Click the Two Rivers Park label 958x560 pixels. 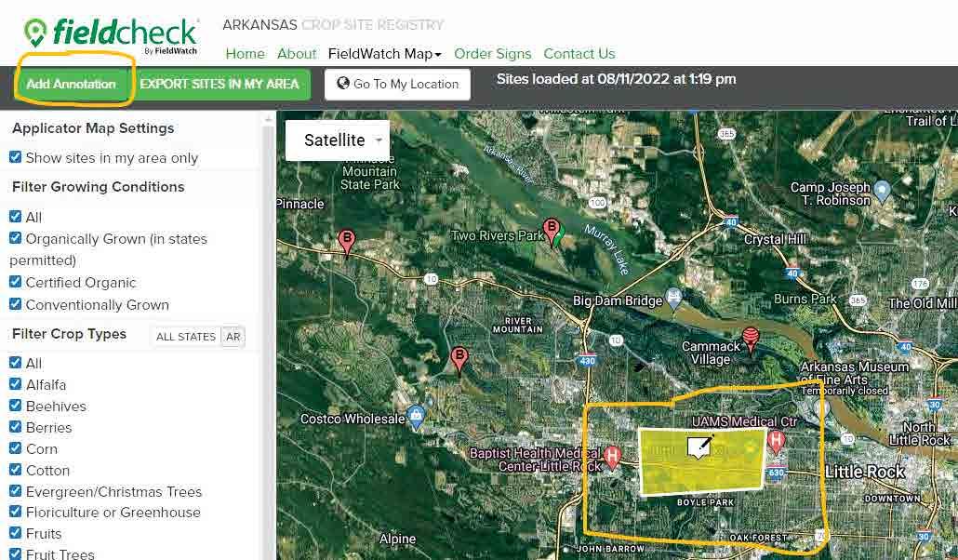pyautogui.click(x=497, y=235)
